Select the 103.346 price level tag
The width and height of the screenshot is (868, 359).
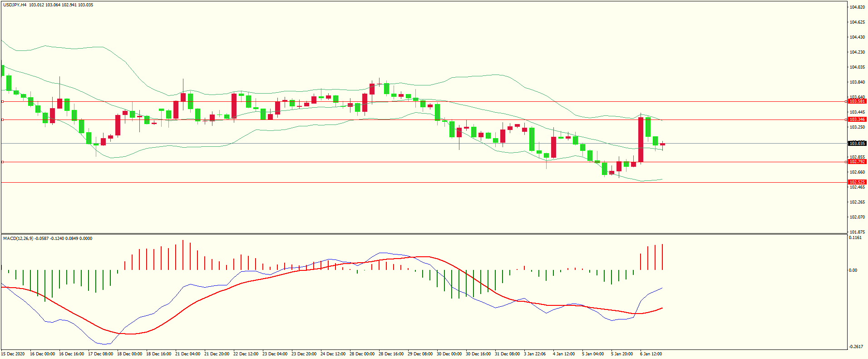[857, 120]
